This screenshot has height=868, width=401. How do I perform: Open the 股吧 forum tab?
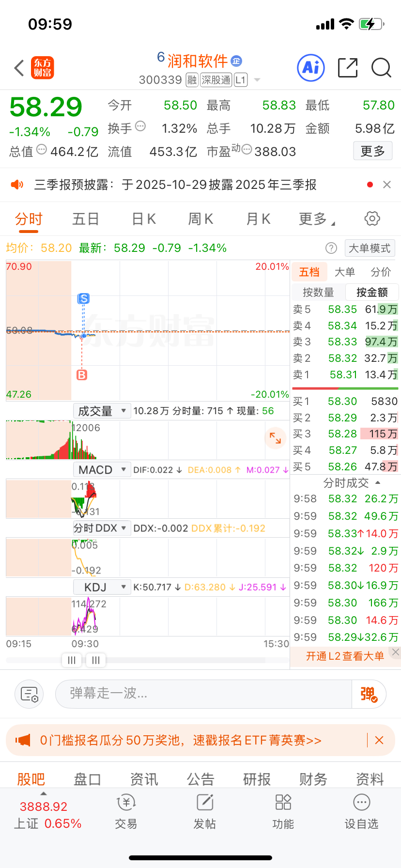click(31, 779)
